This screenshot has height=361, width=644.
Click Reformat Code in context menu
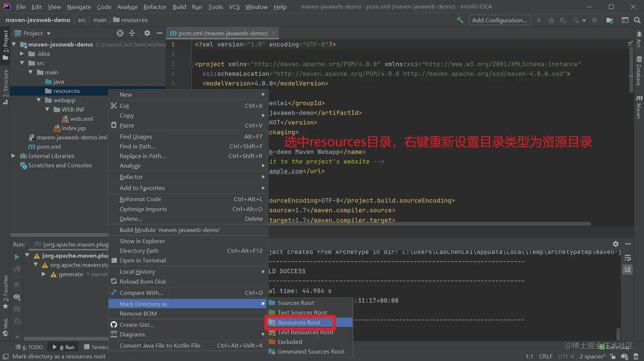[188, 199]
